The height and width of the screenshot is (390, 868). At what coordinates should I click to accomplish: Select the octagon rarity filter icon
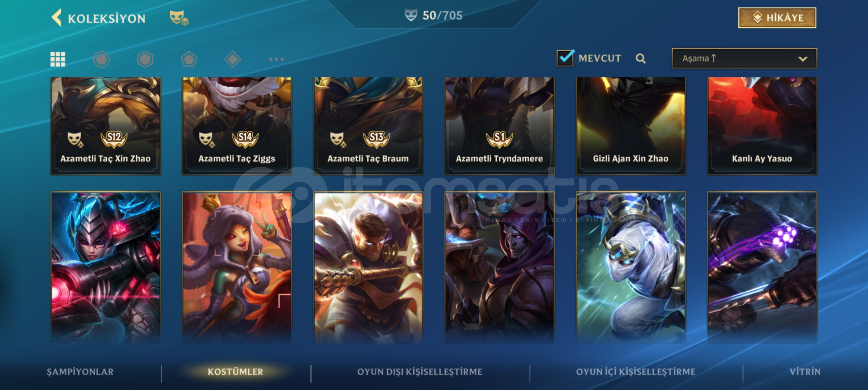point(102,59)
